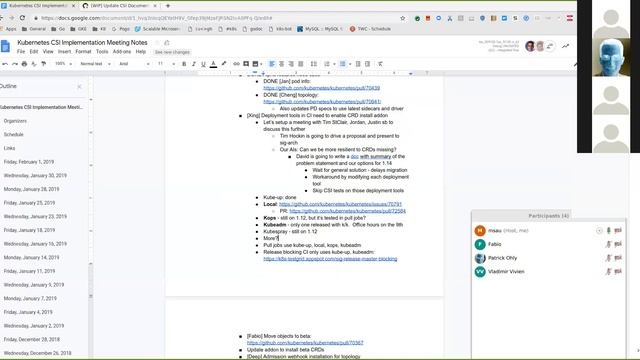Click the Participants (4) panel header

[x=549, y=216]
